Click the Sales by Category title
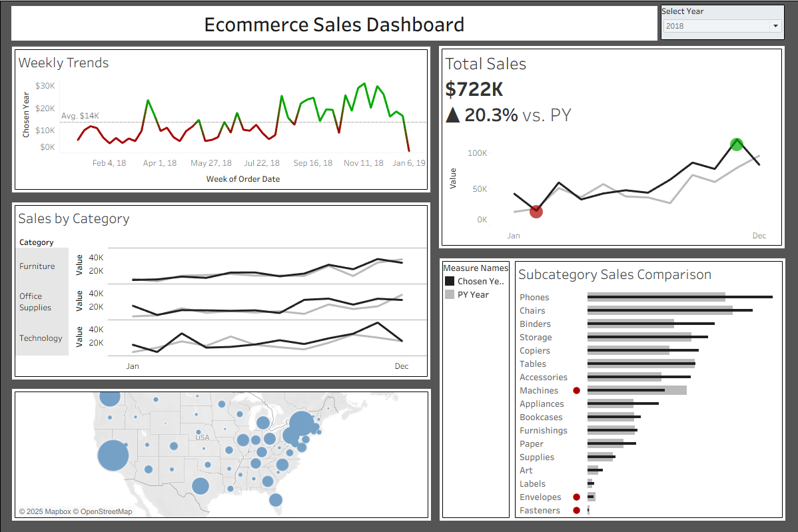 click(74, 218)
